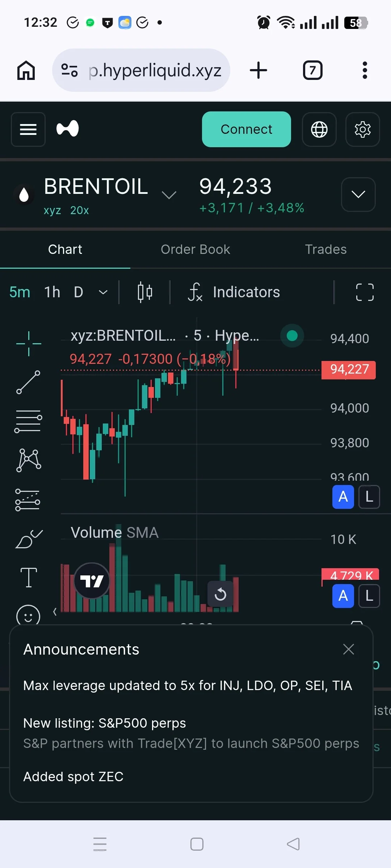Switch to the Trades tab
The width and height of the screenshot is (391, 868).
[326, 250]
